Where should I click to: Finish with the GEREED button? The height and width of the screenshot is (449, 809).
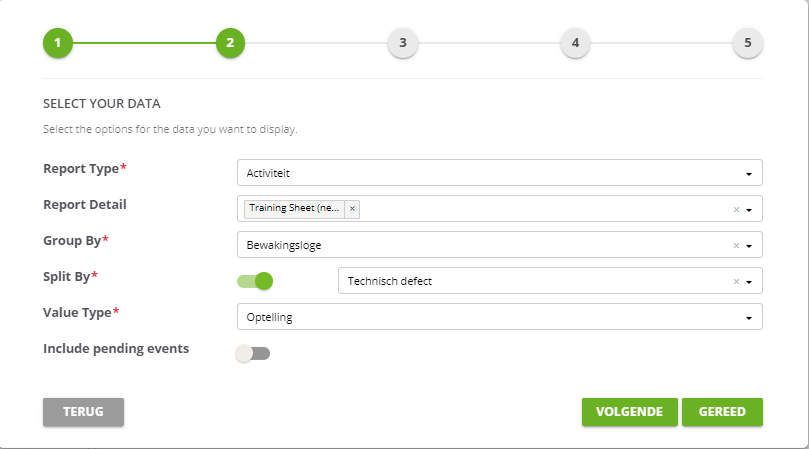(722, 412)
